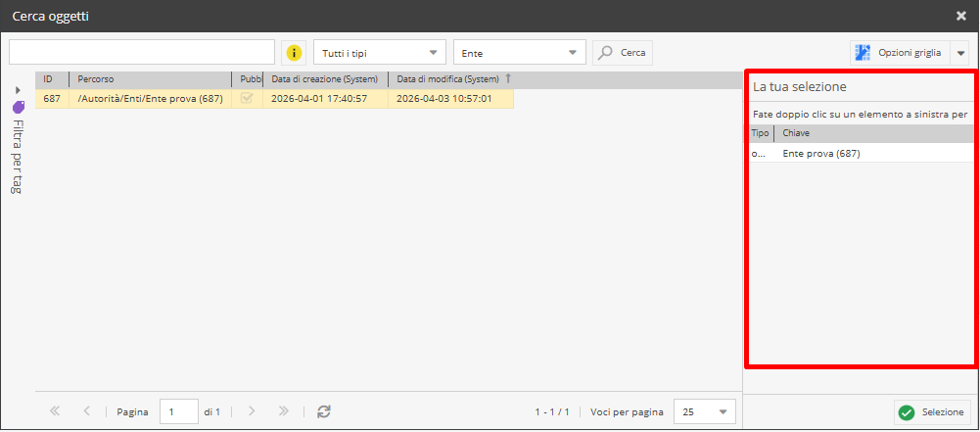Open the Ente class dropdown
Image resolution: width=980 pixels, height=432 pixels.
click(x=519, y=53)
